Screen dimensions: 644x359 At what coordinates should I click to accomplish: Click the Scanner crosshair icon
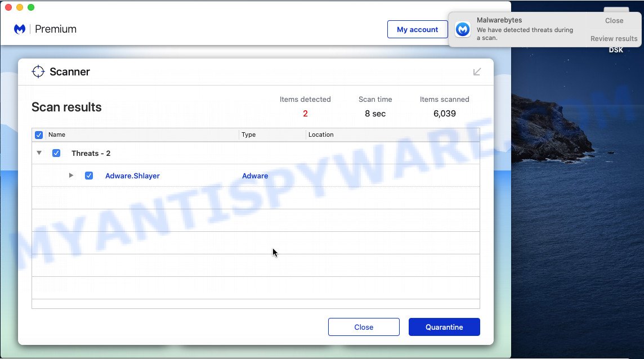tap(38, 71)
